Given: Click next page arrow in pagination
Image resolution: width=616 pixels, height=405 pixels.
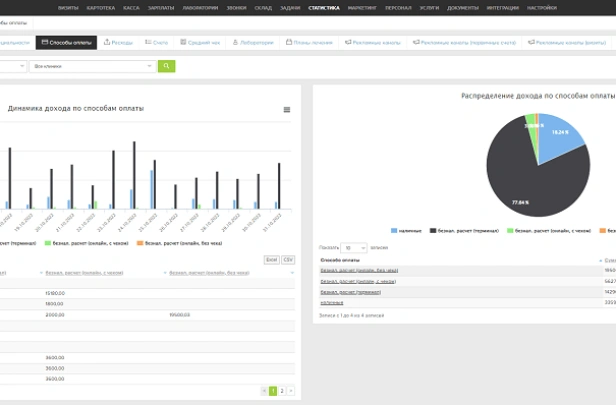Looking at the screenshot, I should (x=291, y=391).
